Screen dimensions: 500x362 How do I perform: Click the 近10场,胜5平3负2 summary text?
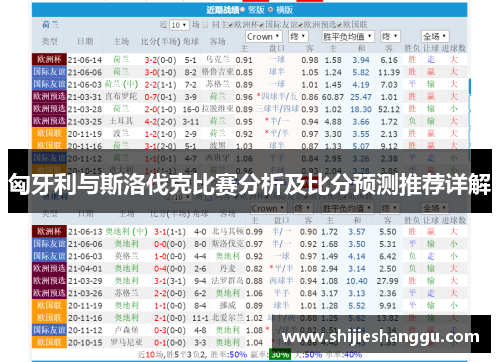click(173, 354)
